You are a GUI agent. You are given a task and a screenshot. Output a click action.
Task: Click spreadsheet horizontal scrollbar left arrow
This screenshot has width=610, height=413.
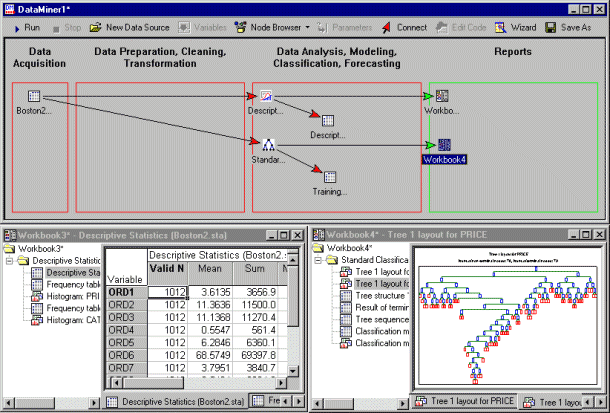click(x=117, y=383)
